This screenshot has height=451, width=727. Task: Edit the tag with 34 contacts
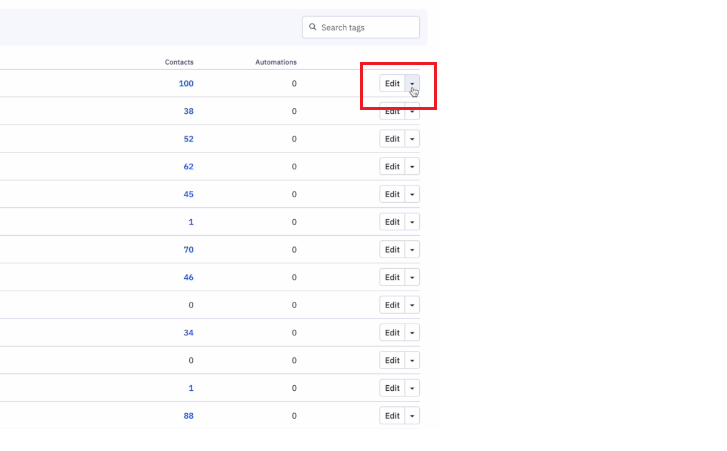pos(392,332)
